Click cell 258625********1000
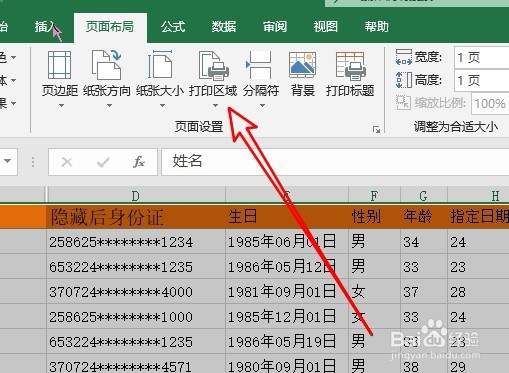The image size is (509, 373). pos(136,317)
